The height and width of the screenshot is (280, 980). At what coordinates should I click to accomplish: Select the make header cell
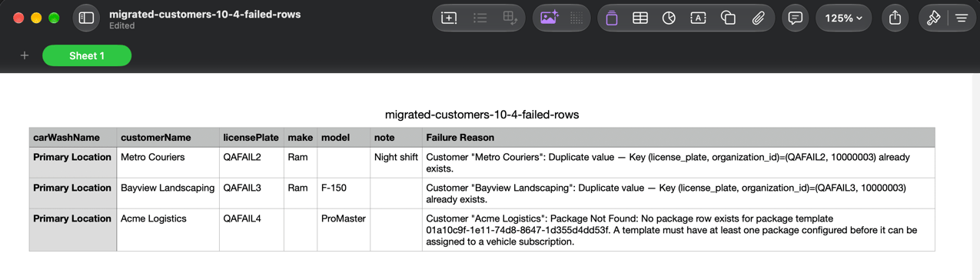click(301, 138)
